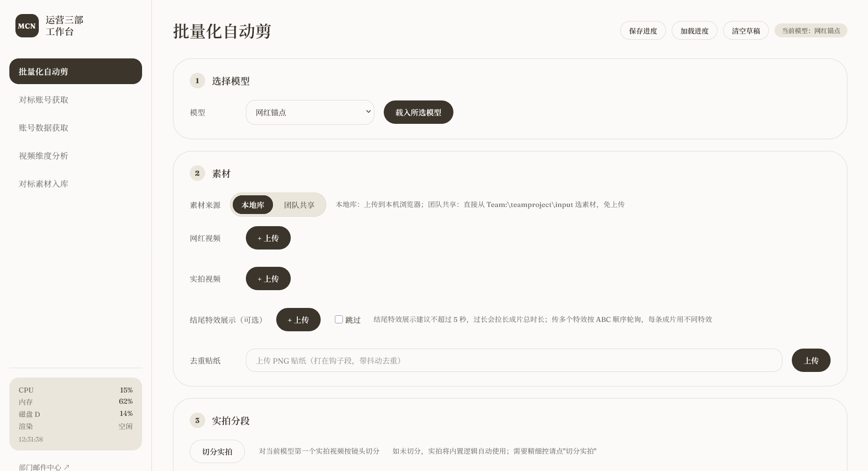Click 清空草稿 to clear draft

(746, 31)
